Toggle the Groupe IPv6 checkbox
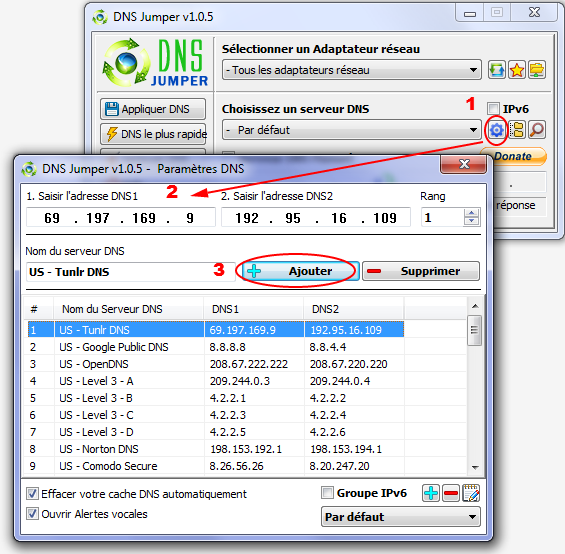Viewport: 565px width, 554px height. [x=327, y=493]
